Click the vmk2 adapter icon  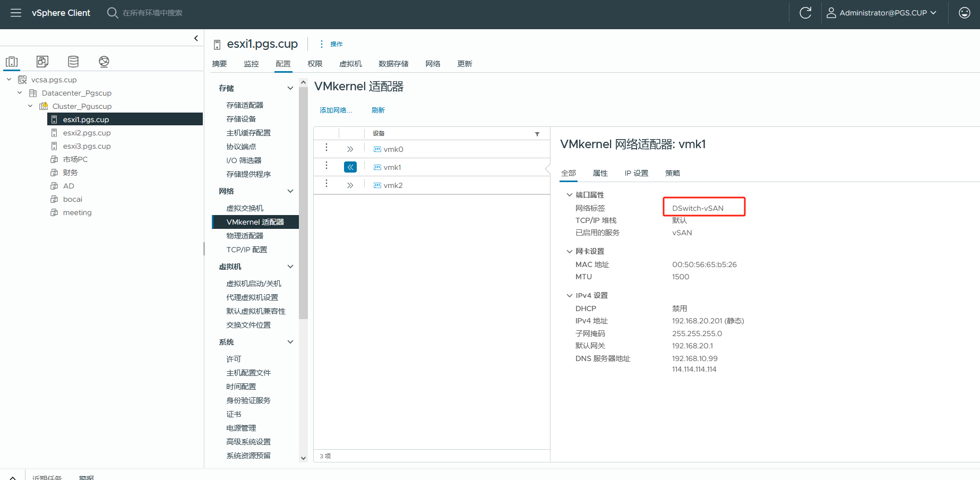pyautogui.click(x=377, y=185)
